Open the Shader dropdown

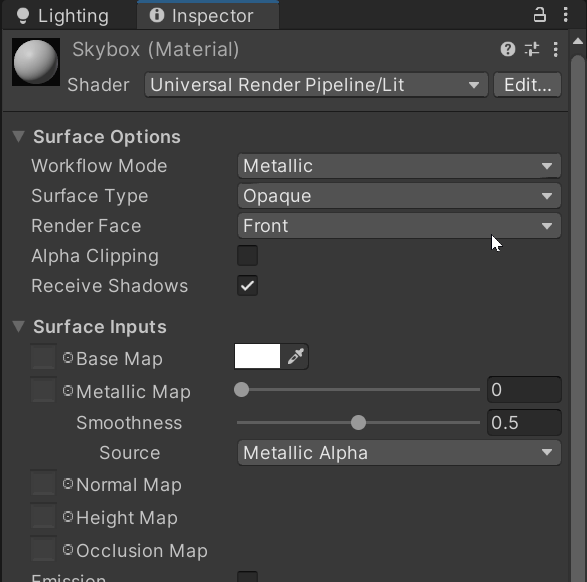click(x=316, y=85)
